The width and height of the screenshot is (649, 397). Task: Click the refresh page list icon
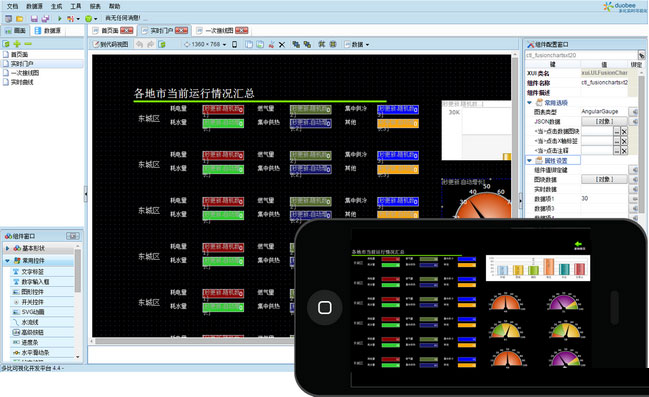click(x=6, y=43)
